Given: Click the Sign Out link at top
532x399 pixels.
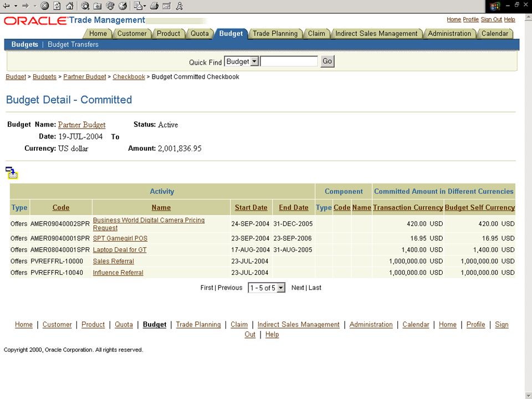Looking at the screenshot, I should click(x=491, y=19).
